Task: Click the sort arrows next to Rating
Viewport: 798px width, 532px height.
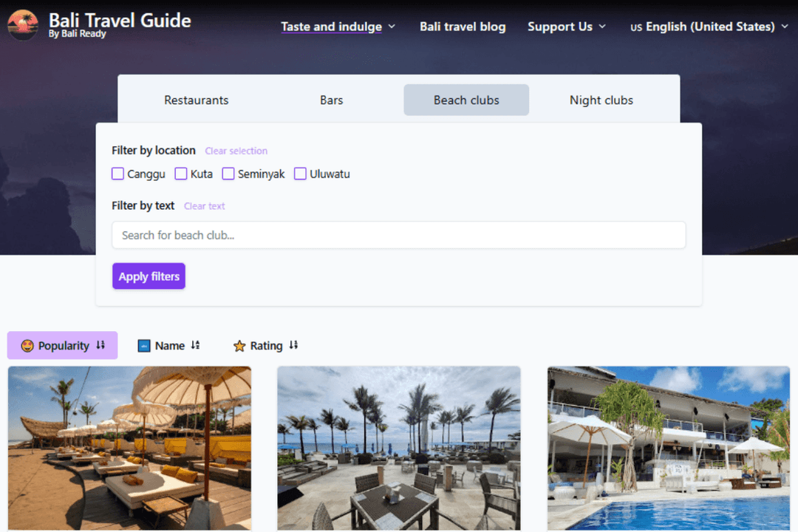Action: pyautogui.click(x=293, y=345)
